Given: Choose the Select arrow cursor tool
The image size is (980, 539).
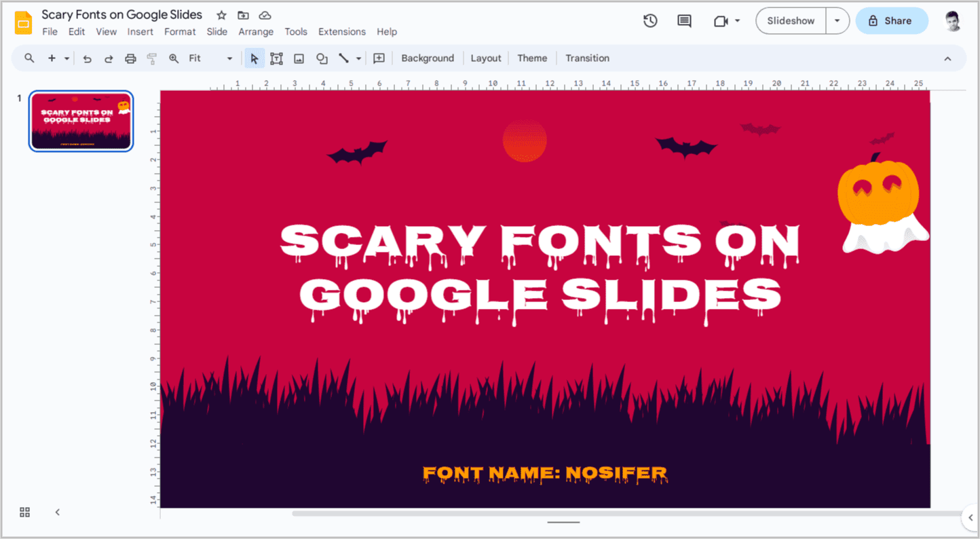Looking at the screenshot, I should (x=255, y=58).
